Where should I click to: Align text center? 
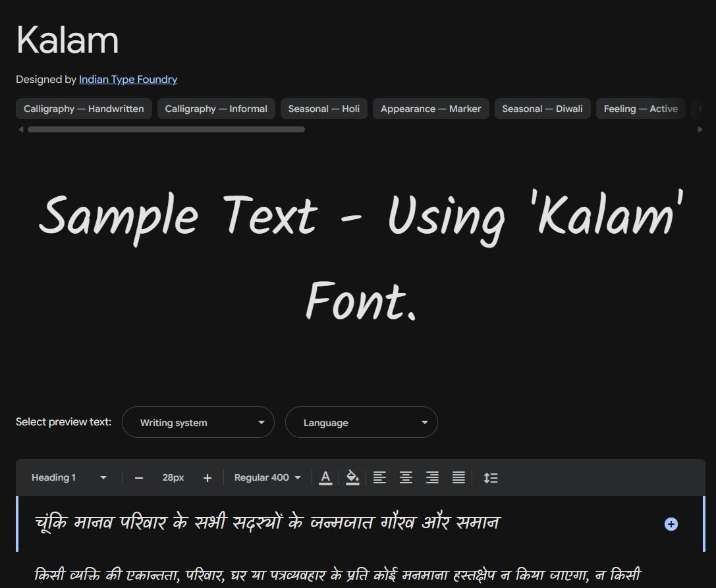[406, 477]
